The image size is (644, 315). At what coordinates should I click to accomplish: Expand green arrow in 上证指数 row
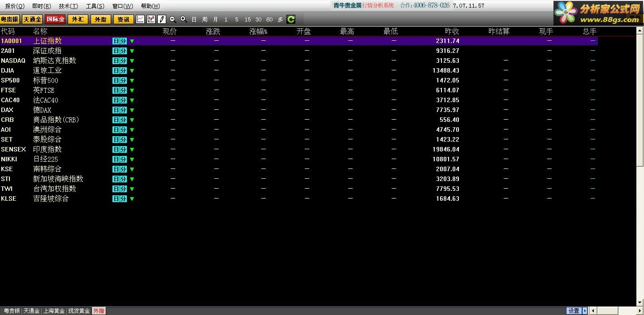(132, 41)
